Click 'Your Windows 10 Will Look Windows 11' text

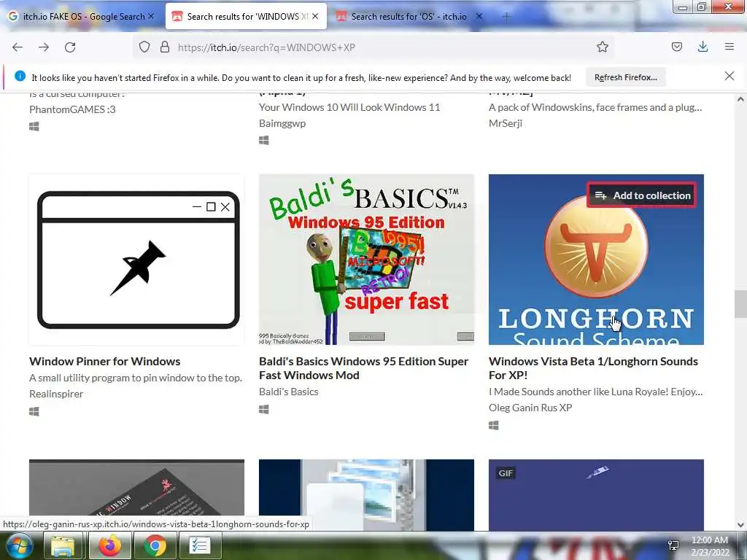click(349, 107)
